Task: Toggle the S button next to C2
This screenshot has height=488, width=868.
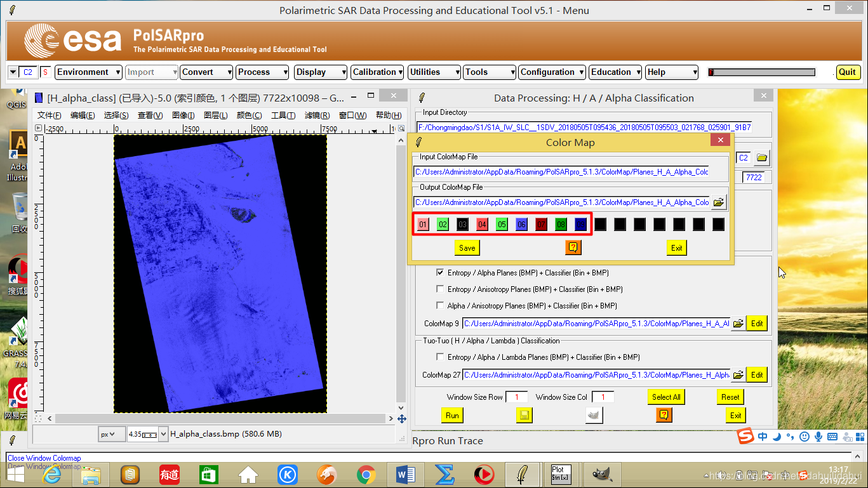Action: (45, 72)
